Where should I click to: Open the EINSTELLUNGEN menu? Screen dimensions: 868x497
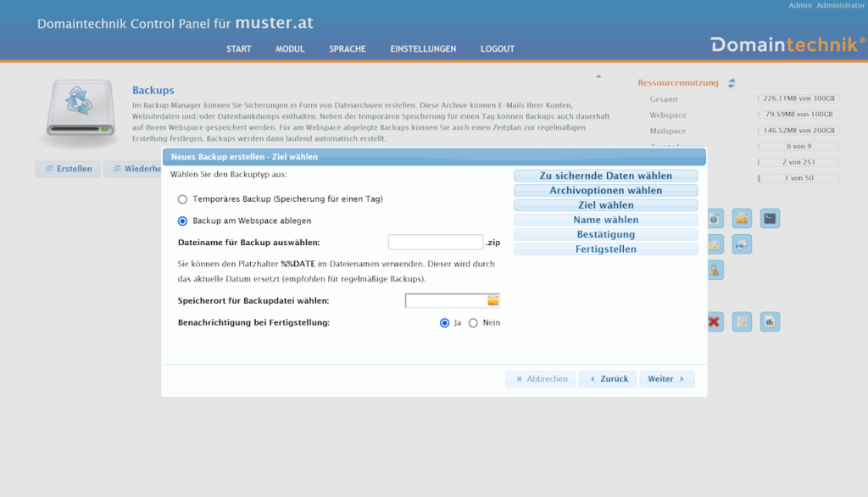click(423, 49)
